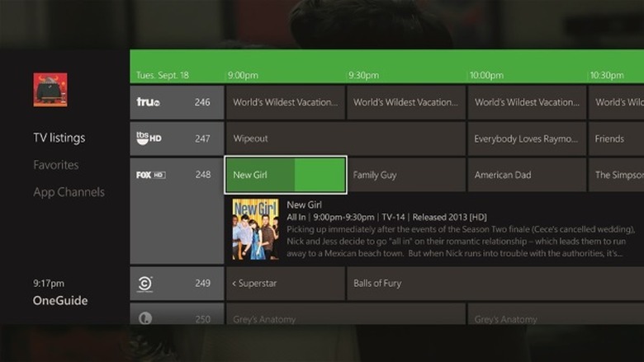Open App Channels in the sidebar
The width and height of the screenshot is (644, 362).
tap(69, 192)
